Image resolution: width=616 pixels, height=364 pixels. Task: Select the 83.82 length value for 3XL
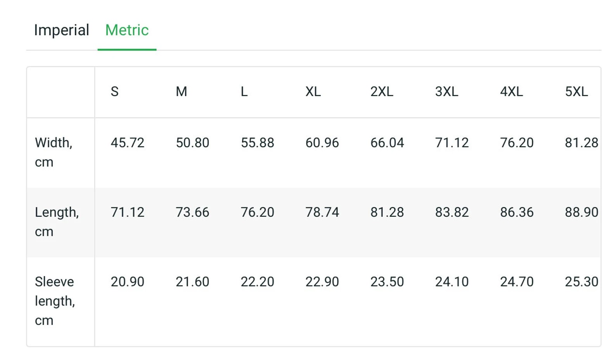click(x=452, y=212)
